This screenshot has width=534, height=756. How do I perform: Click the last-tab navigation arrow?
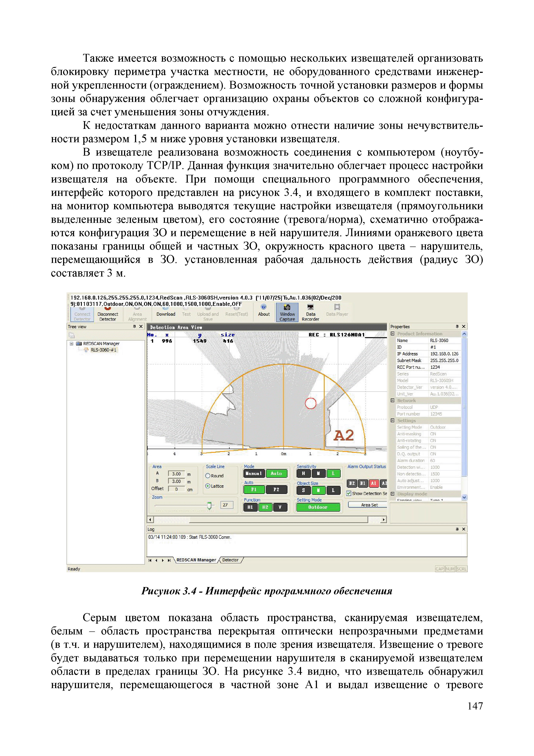pyautogui.click(x=169, y=560)
